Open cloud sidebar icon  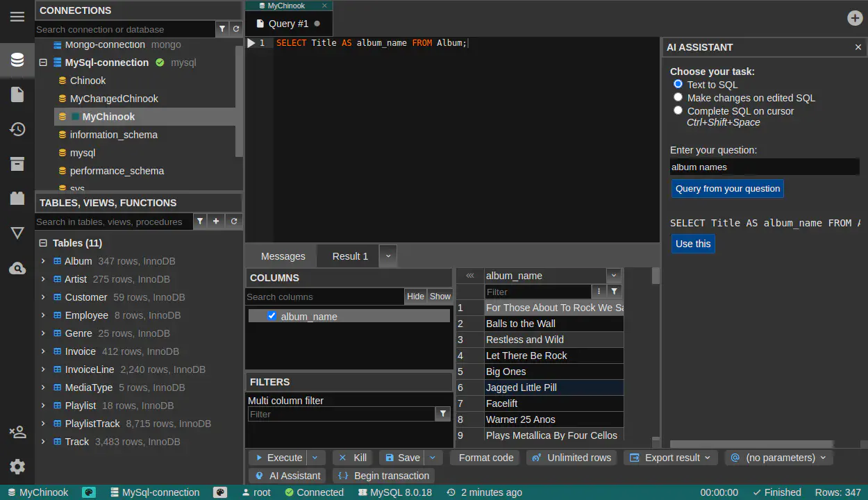pos(17,268)
